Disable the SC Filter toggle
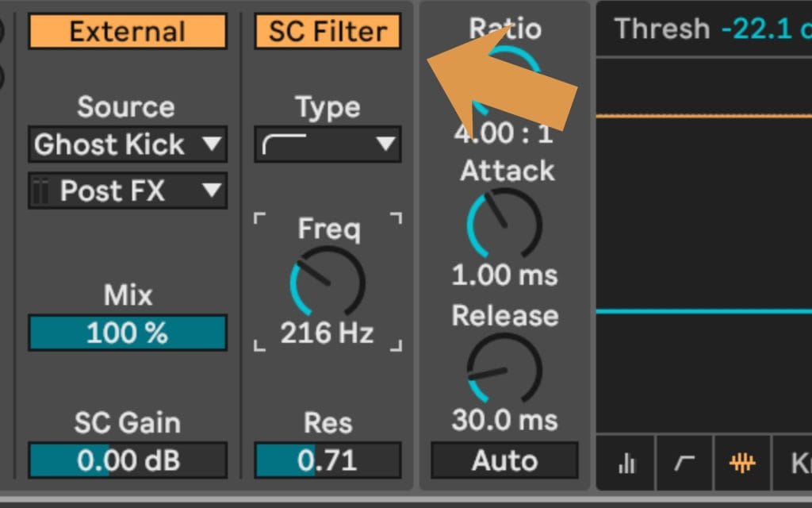The image size is (812, 508). [327, 32]
